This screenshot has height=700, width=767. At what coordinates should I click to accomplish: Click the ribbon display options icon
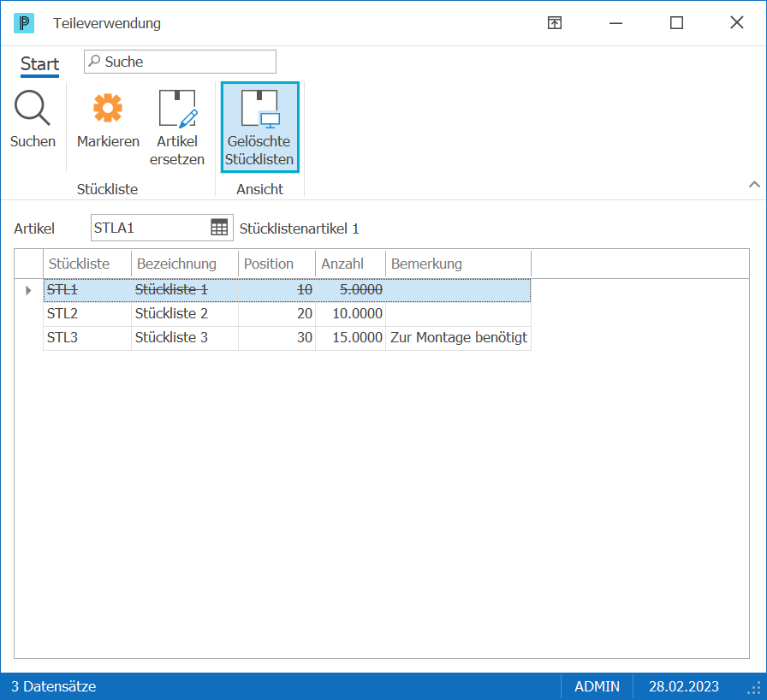pos(554,22)
